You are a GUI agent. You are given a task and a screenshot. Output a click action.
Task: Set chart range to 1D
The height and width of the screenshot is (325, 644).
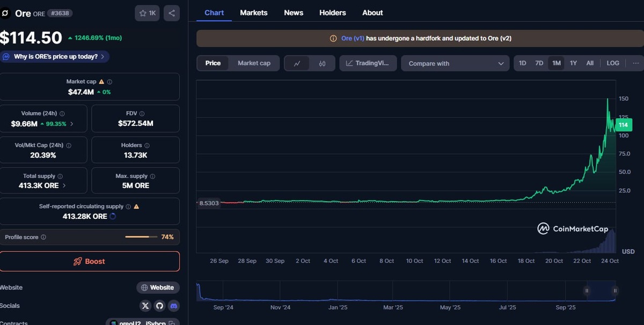point(522,63)
